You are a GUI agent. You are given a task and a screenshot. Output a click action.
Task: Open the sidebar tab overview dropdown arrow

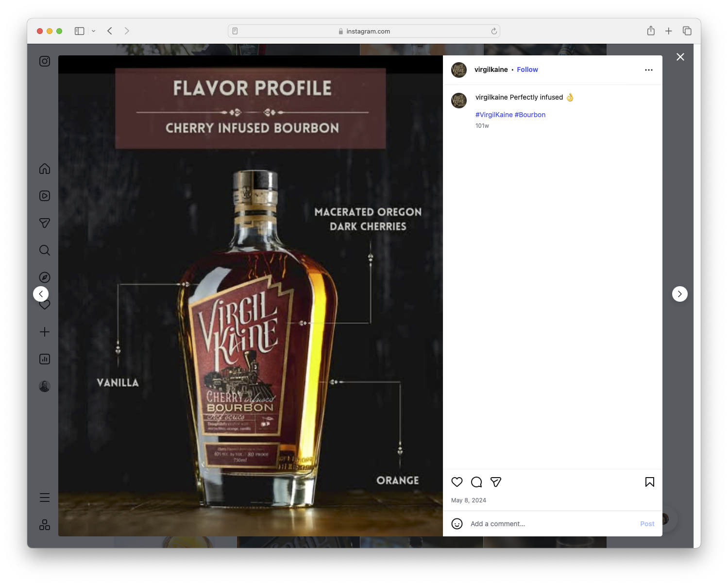pyautogui.click(x=94, y=31)
